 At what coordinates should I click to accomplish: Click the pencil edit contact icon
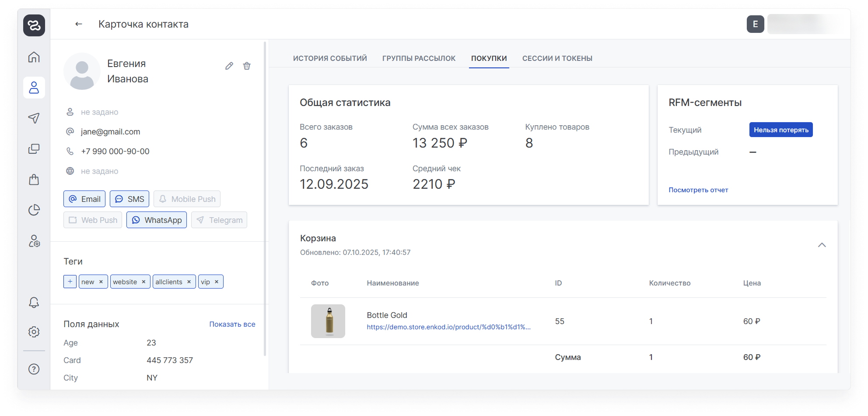(x=229, y=66)
